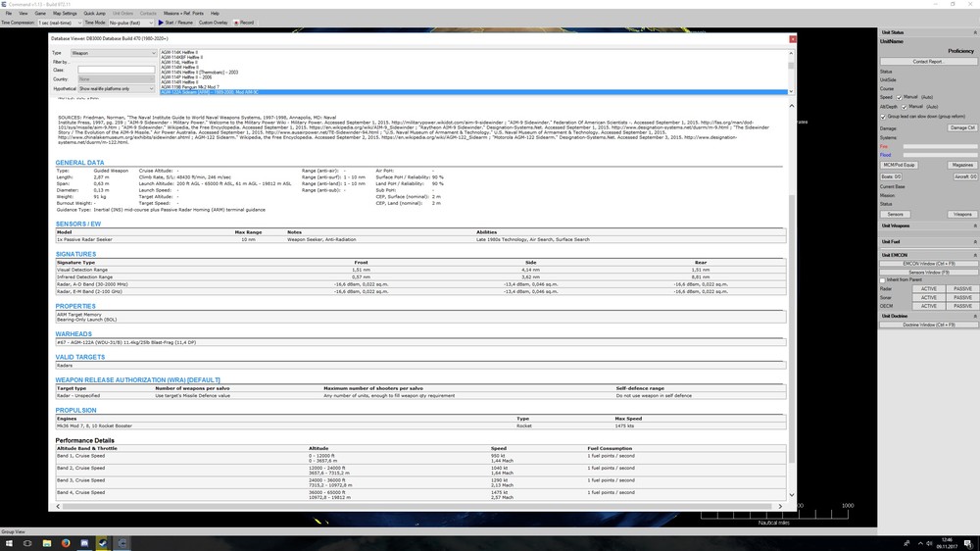Screen dimensions: 980x551
Task: Click in the Class filter text field
Action: pos(117,71)
